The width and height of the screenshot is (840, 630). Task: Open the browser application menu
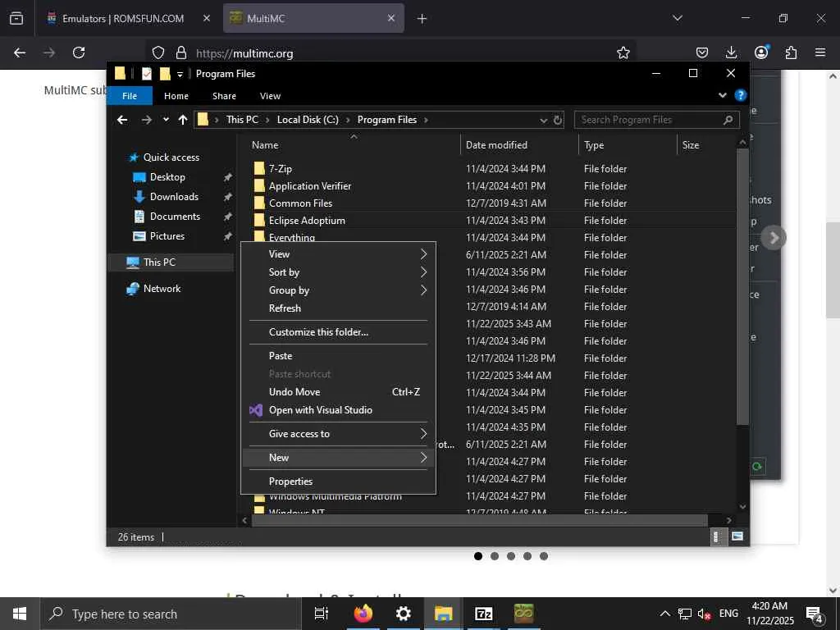pyautogui.click(x=820, y=52)
